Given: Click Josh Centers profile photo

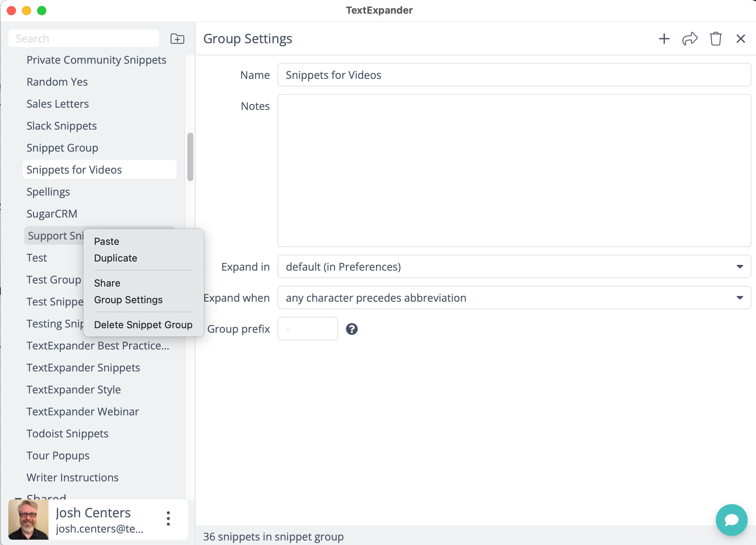Looking at the screenshot, I should [28, 519].
